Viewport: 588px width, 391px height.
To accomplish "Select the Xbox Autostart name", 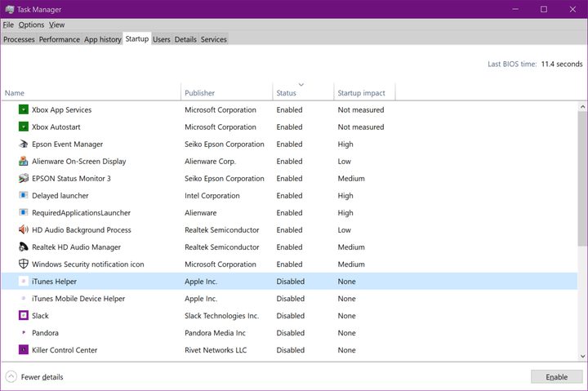I will point(56,127).
